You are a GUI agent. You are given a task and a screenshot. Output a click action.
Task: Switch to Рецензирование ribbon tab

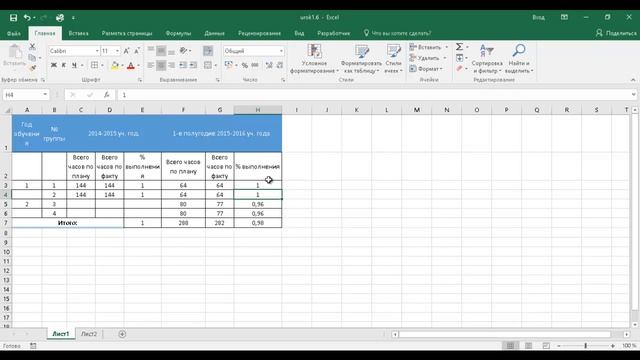[259, 33]
